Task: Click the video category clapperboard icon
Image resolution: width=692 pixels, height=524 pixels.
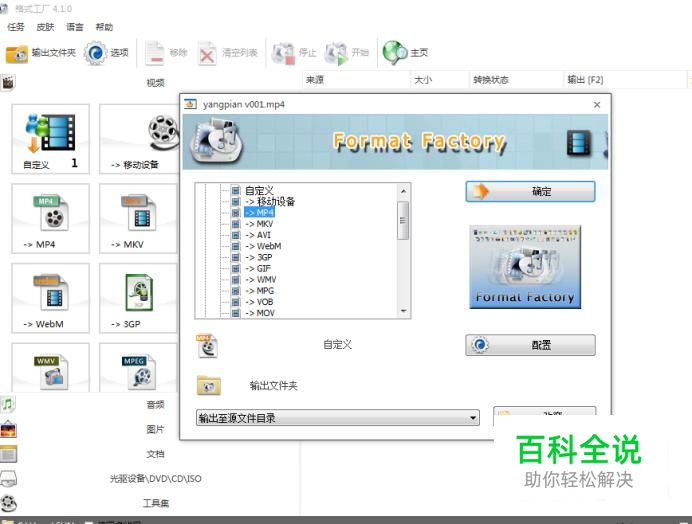Action: (8, 82)
